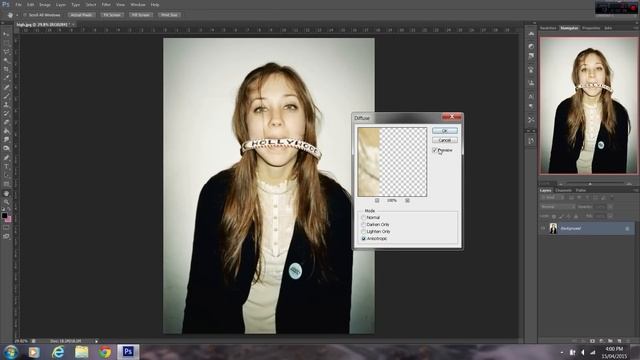Open the Character panel icon in dock

[x=531, y=96]
